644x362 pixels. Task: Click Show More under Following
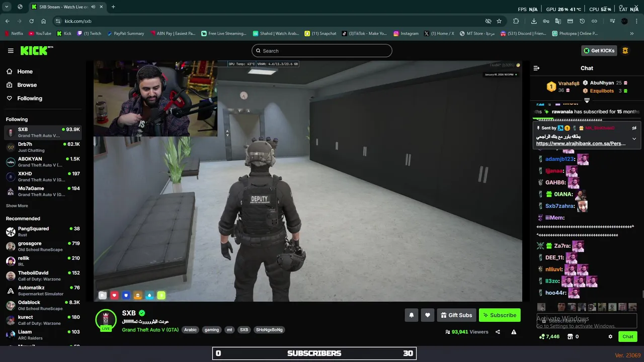click(x=17, y=206)
